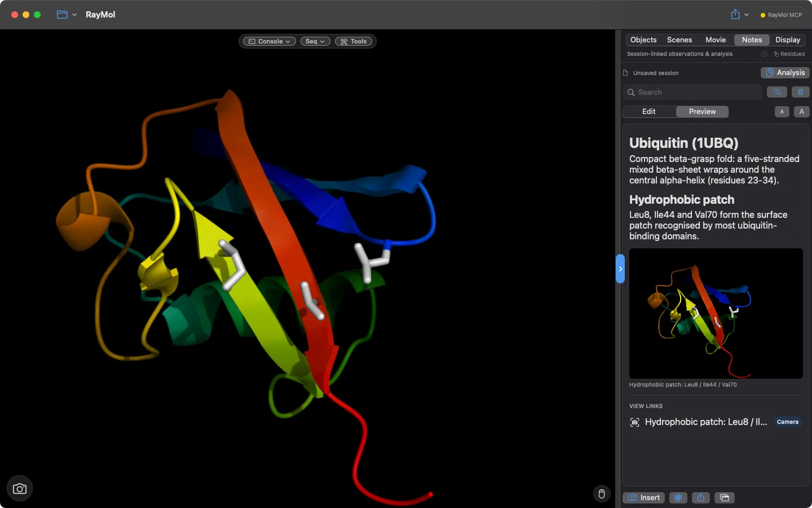812x508 pixels.
Task: Toggle the hashtag tags icon
Action: click(800, 92)
